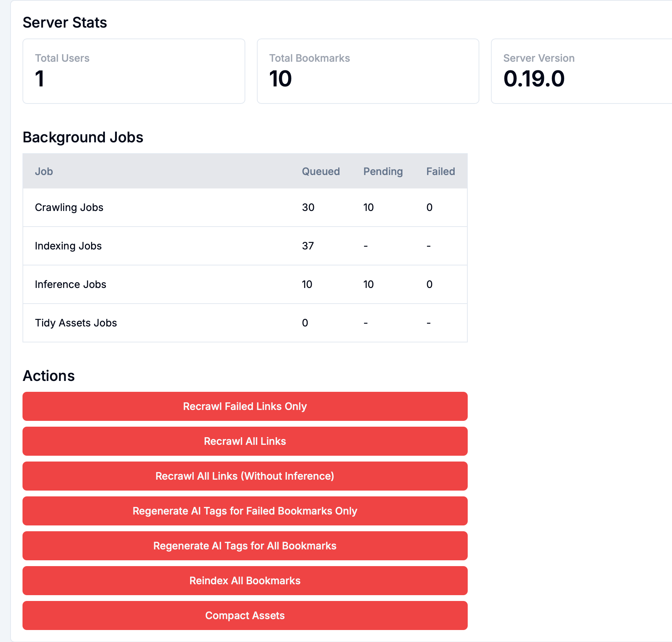Click the Tidy Assets Jobs row label
The width and height of the screenshot is (672, 642).
click(x=76, y=323)
